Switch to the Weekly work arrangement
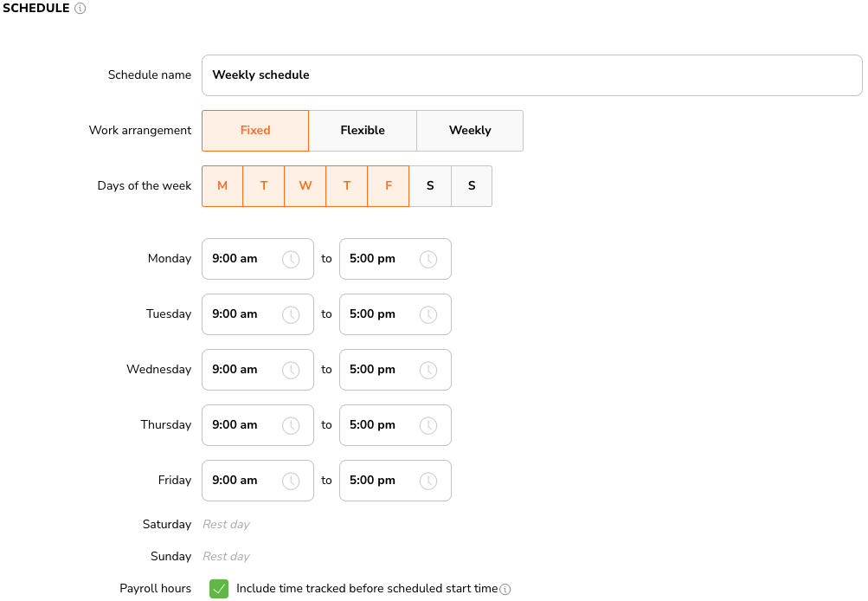Viewport: 868px width, 601px height. (x=469, y=130)
